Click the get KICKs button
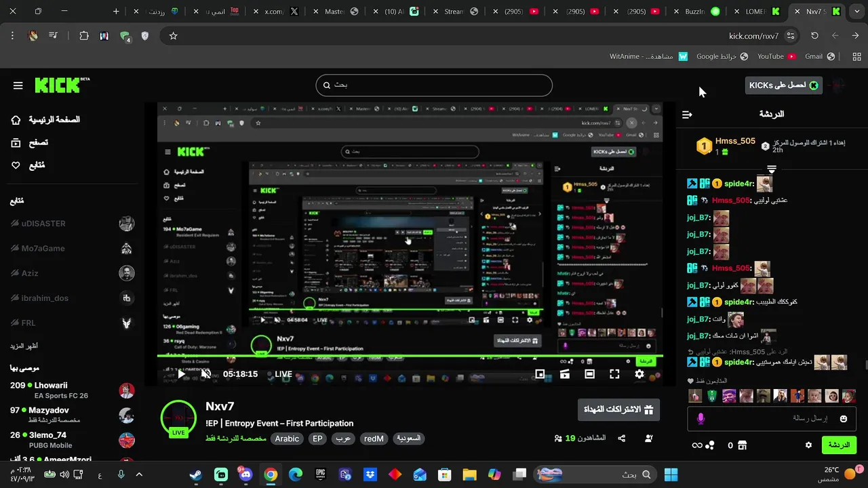 (783, 85)
